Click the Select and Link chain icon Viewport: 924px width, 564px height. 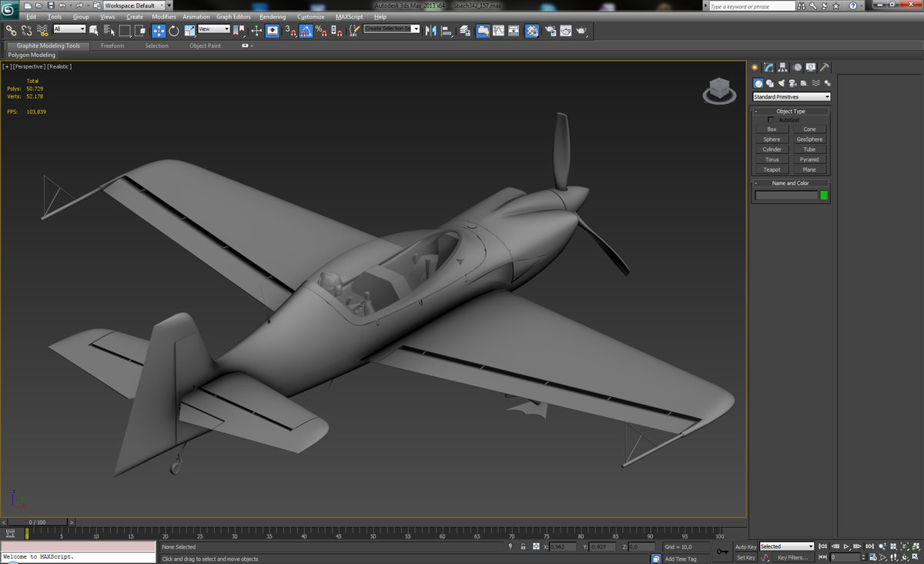point(11,31)
